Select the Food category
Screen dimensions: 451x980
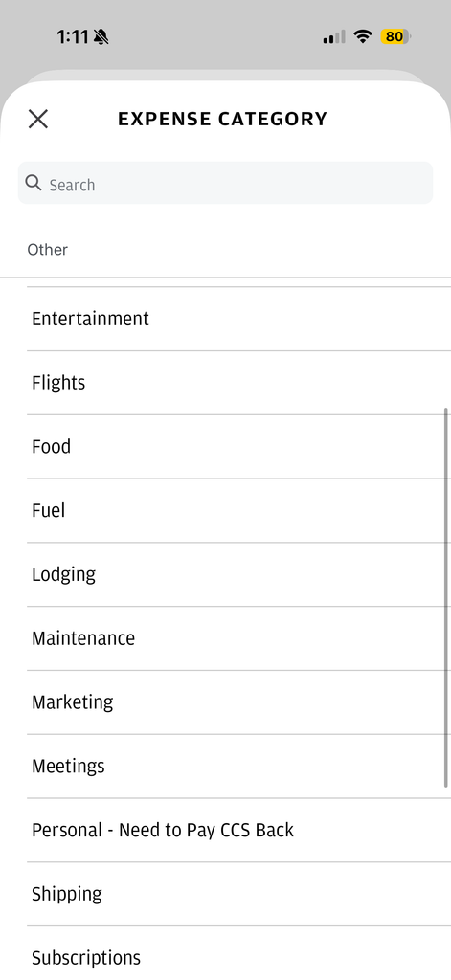(x=239, y=446)
